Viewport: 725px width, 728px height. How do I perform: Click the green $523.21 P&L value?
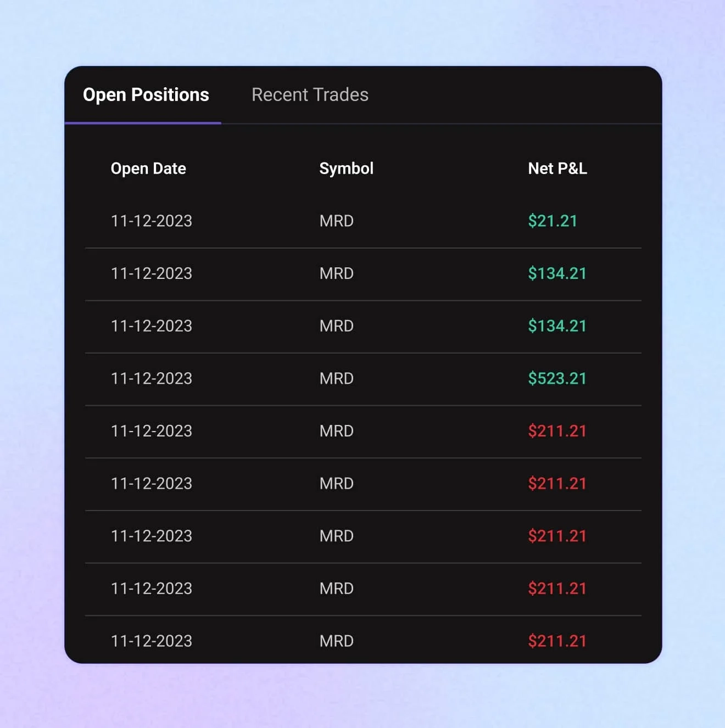pyautogui.click(x=557, y=379)
